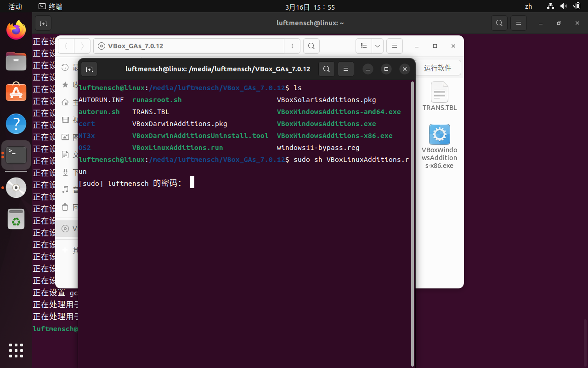Click AUTORUN.INF in the terminal listing
The height and width of the screenshot is (368, 588).
pos(101,100)
